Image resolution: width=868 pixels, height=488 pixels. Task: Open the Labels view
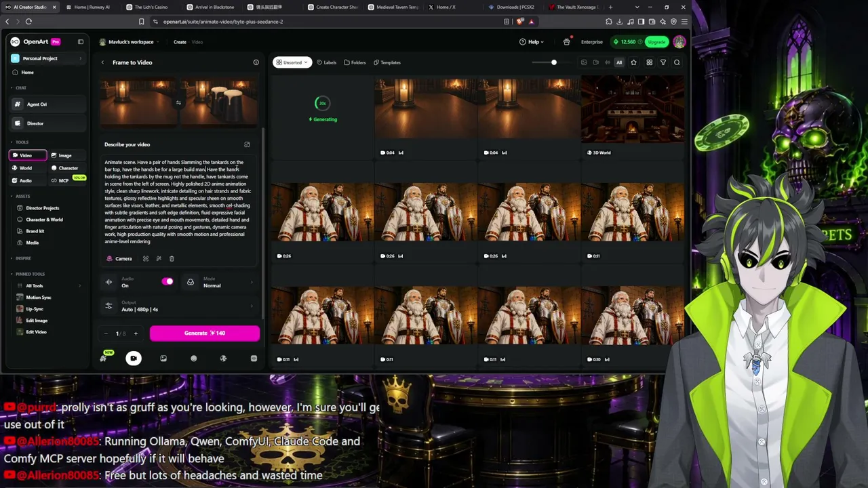pyautogui.click(x=327, y=62)
